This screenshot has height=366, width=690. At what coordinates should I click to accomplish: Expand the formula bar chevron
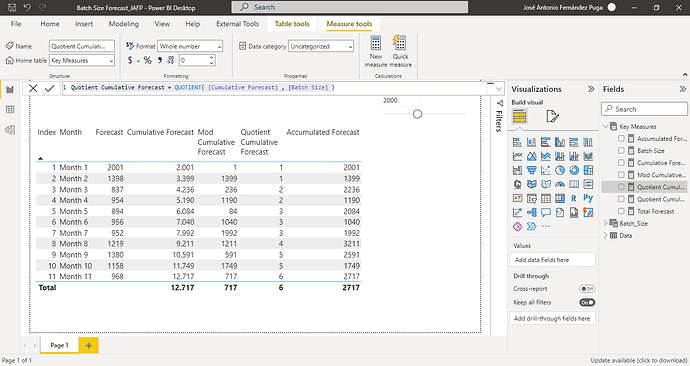(498, 88)
